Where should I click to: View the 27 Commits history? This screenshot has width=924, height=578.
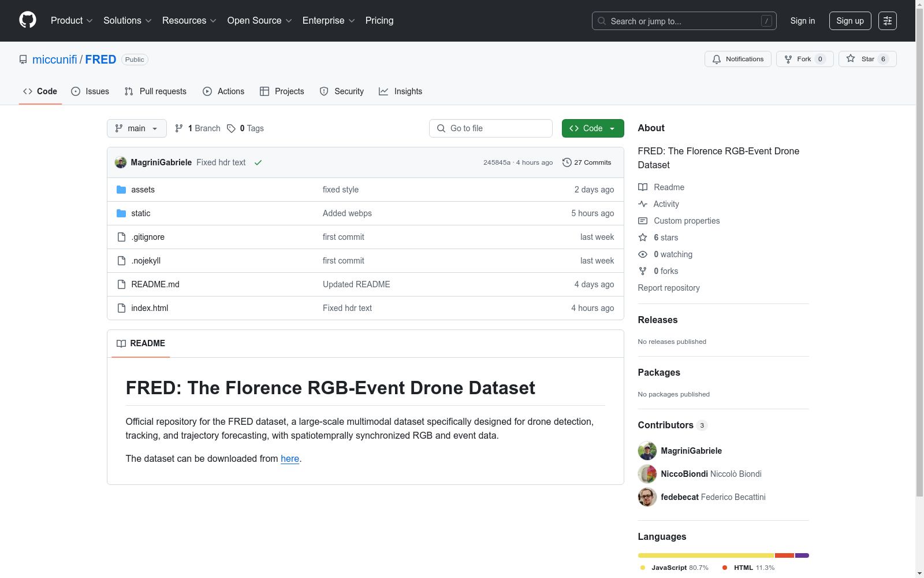[x=587, y=162]
